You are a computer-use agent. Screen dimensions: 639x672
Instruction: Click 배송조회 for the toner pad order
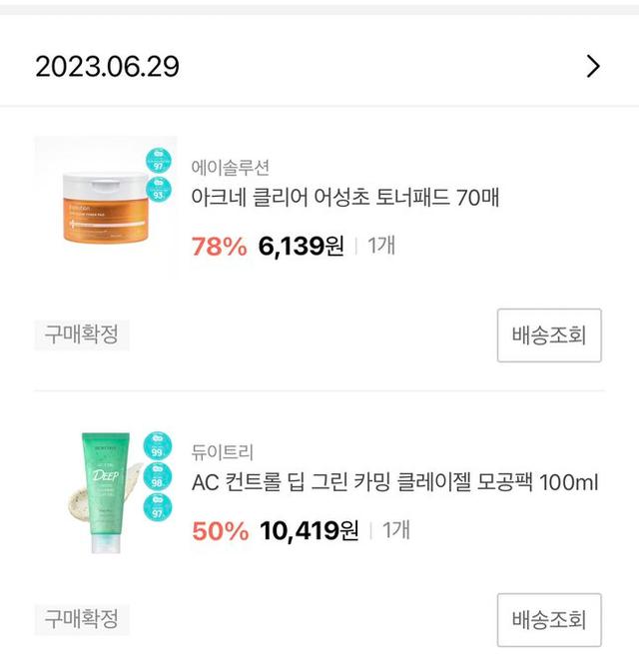point(549,336)
